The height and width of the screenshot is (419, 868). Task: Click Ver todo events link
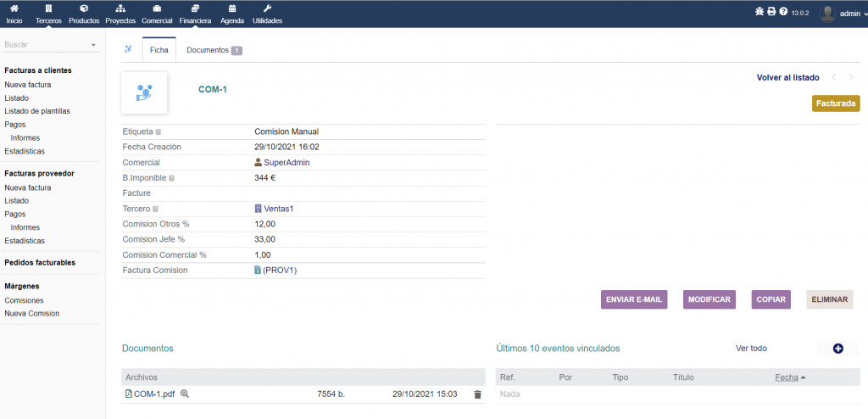click(x=751, y=349)
